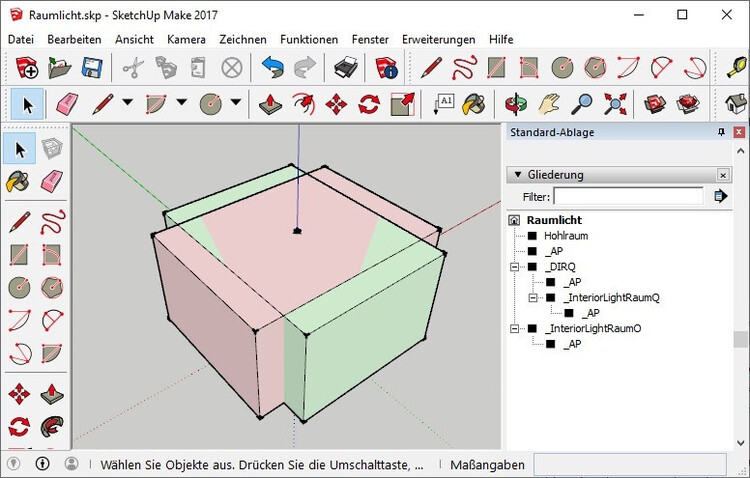Select the Paint Bucket tool in the second toolbar row
Viewport: 750px width, 478px height.
[474, 103]
